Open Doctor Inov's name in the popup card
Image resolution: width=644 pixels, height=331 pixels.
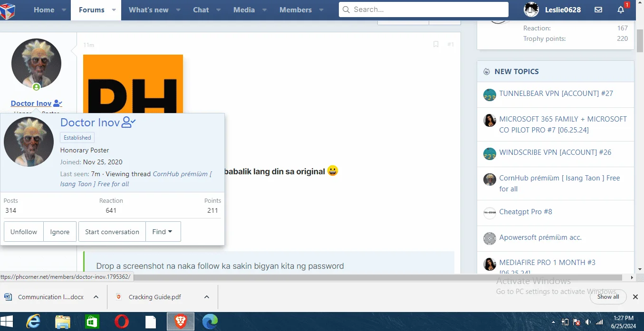90,123
